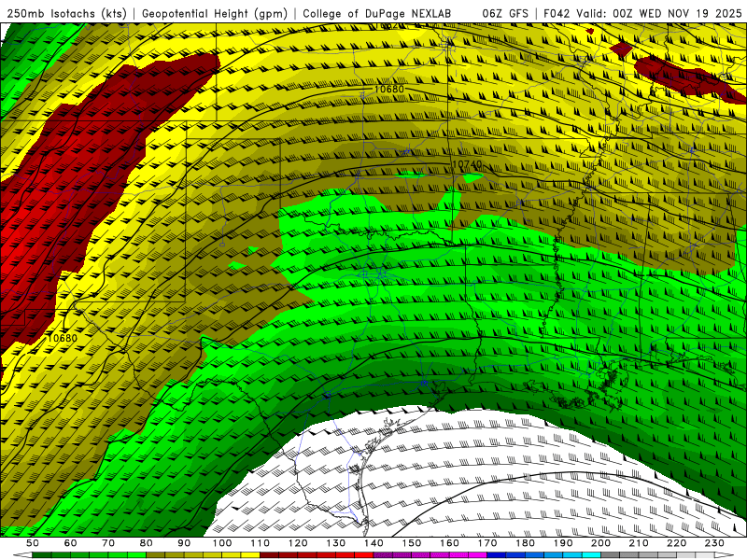The image size is (747, 560).
Task: Click the 10740 height contour label
Action: click(466, 164)
